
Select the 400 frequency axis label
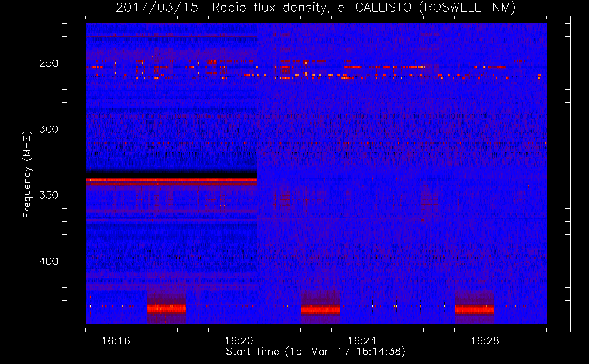tap(49, 261)
